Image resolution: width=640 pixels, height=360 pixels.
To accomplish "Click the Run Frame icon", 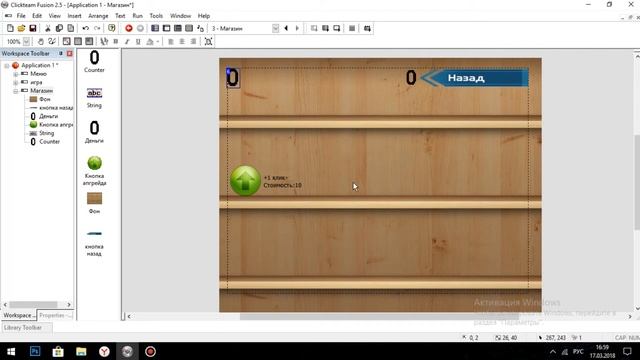I will pos(337,28).
